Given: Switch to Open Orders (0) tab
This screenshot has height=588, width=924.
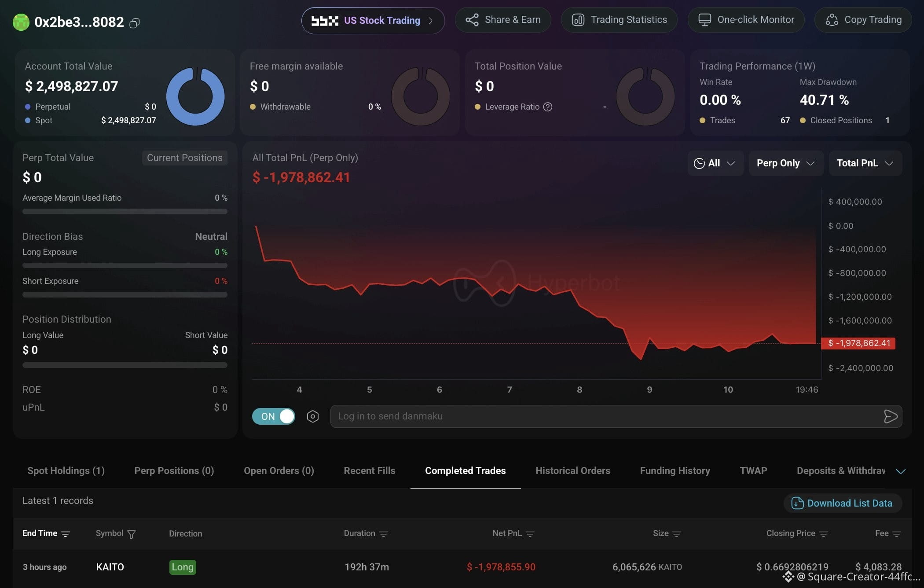Looking at the screenshot, I should pyautogui.click(x=279, y=471).
